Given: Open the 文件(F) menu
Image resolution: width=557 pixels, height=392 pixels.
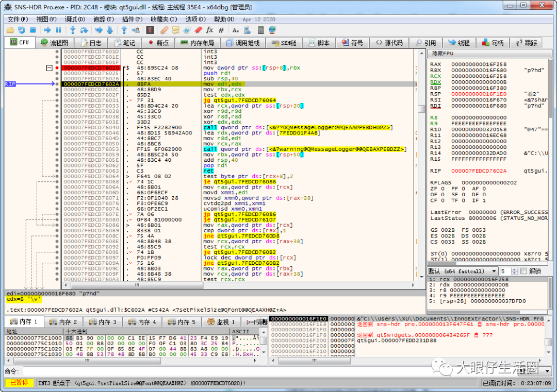Looking at the screenshot, I should tap(18, 19).
